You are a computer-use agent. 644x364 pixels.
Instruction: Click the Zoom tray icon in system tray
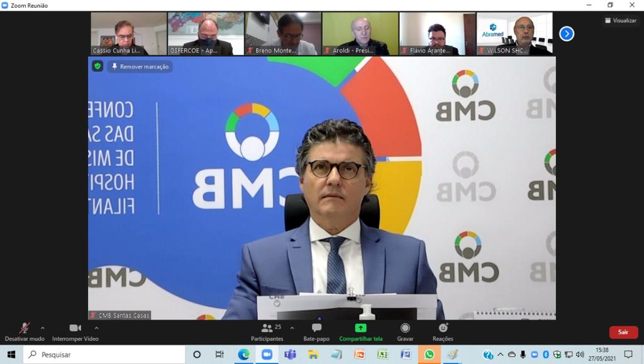pyautogui.click(x=535, y=355)
